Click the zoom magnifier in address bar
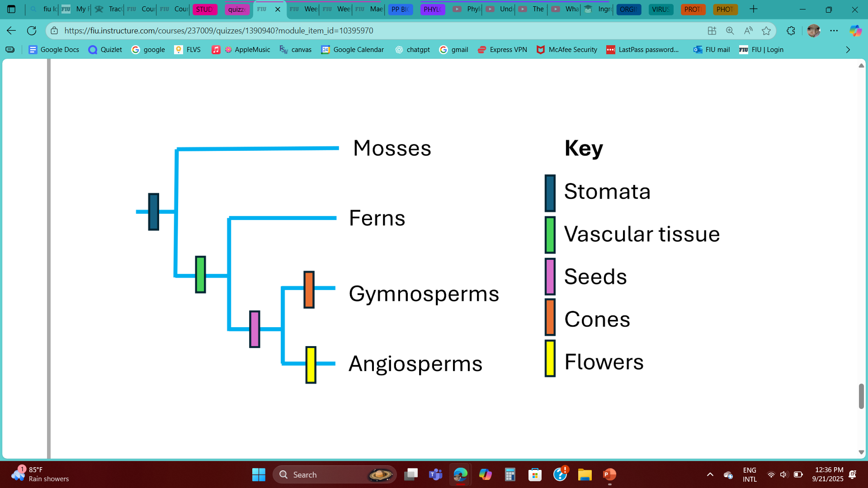 coord(730,31)
